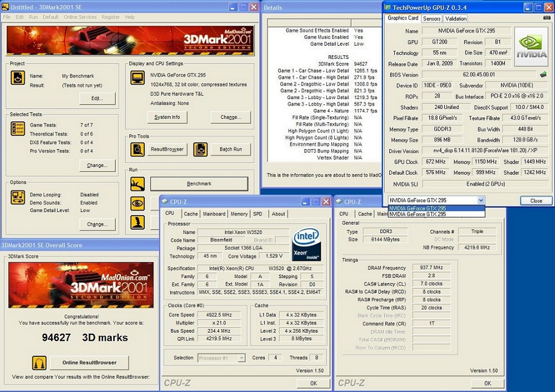
Task: Switch to the Graphics Card tab in GPU-Z
Action: 403,18
